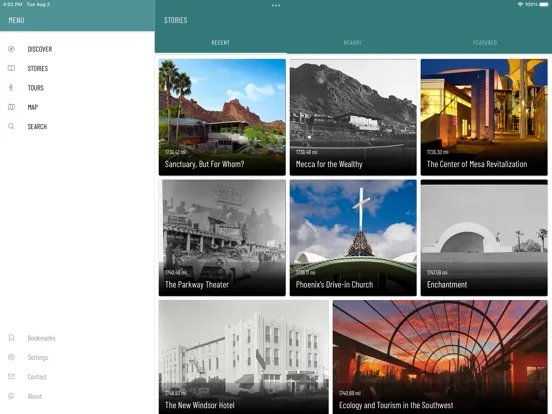The width and height of the screenshot is (552, 414).
Task: Click the Stories open-book icon
Action: click(11, 68)
